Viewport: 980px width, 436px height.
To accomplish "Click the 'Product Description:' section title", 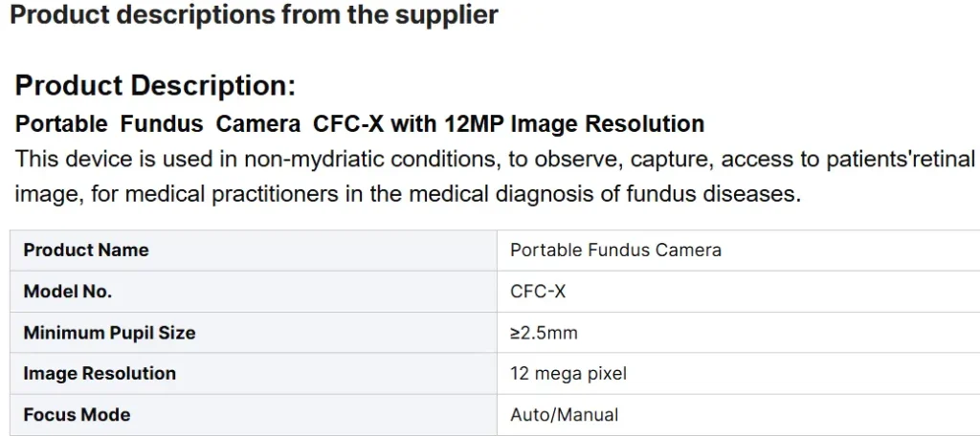I will coord(155,86).
